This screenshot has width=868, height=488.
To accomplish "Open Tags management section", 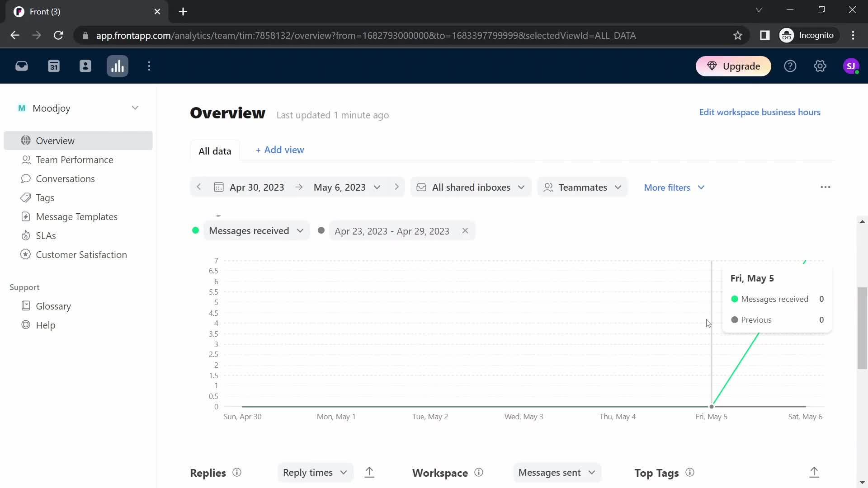I will tap(45, 197).
